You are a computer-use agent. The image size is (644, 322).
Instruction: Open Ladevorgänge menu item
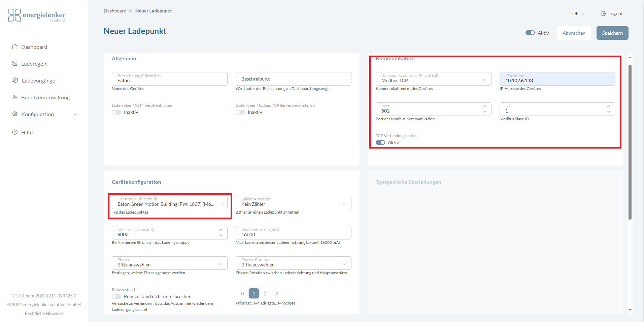pos(38,80)
